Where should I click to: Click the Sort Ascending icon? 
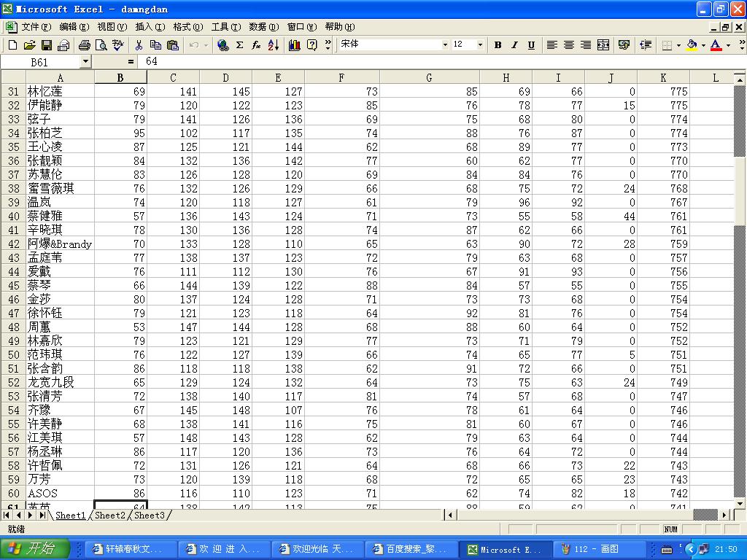(274, 45)
